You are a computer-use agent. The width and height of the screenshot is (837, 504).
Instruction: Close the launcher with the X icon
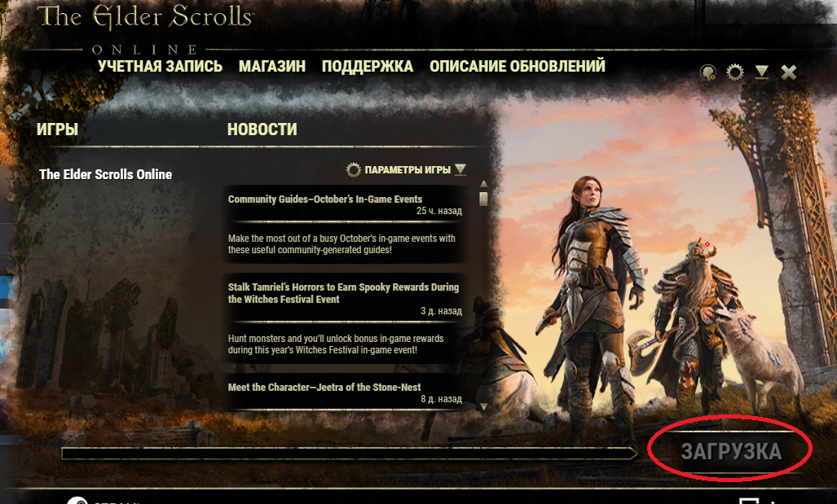pos(788,72)
